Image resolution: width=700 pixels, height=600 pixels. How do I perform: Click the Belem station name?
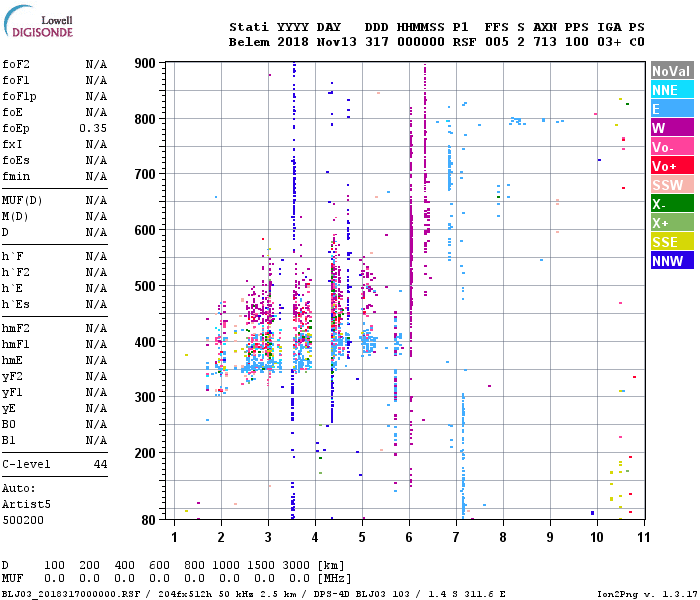pyautogui.click(x=249, y=42)
